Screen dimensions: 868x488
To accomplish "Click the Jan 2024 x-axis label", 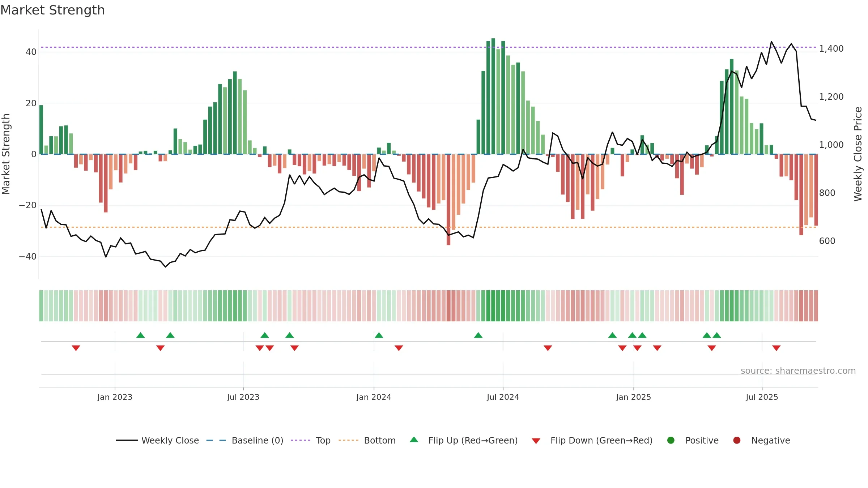I will pyautogui.click(x=374, y=397).
